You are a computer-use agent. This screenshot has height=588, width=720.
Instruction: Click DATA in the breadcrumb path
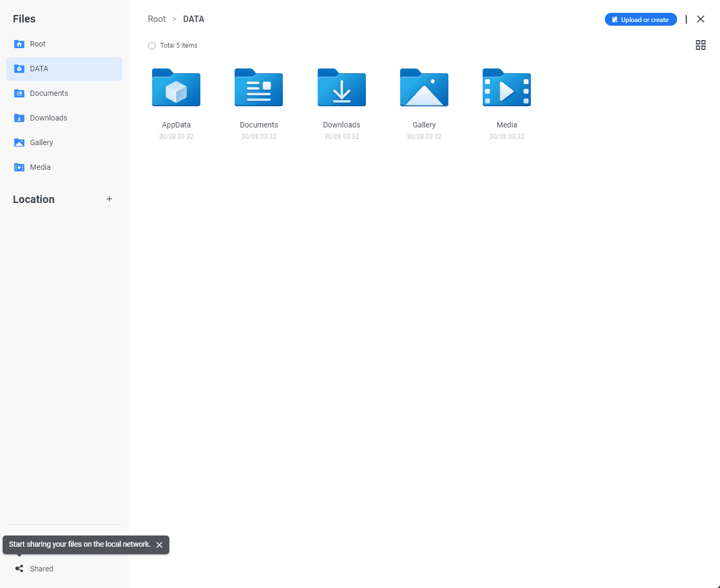click(x=194, y=19)
